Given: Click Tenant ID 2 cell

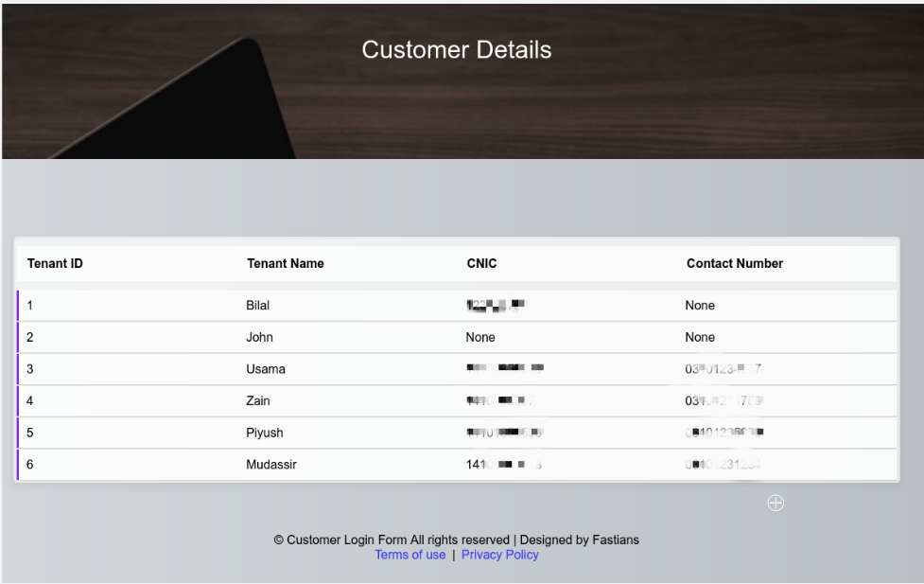Looking at the screenshot, I should 29,337.
